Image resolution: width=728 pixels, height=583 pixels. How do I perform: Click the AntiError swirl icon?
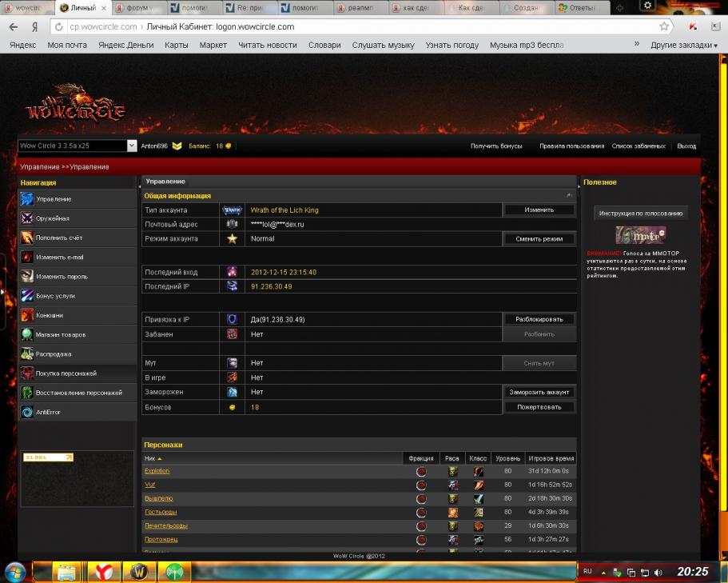(x=27, y=412)
